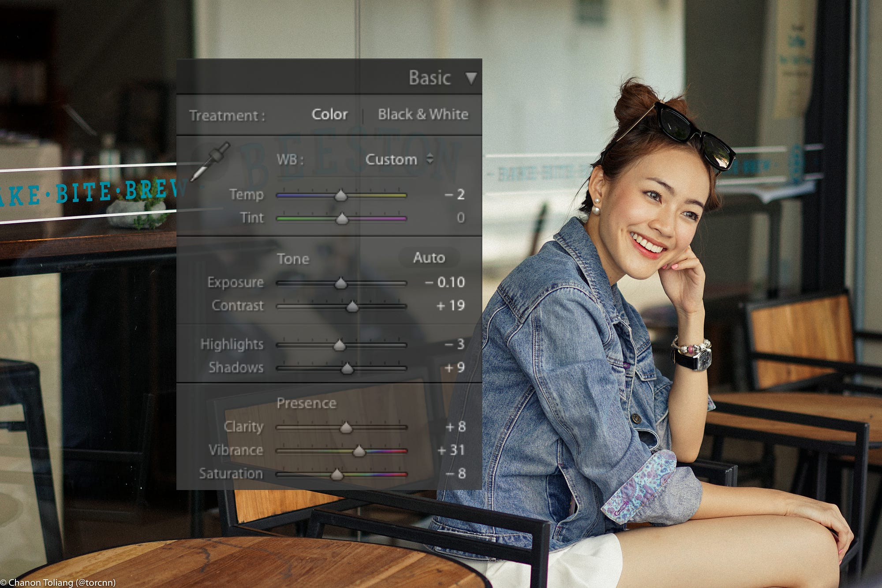Click the Highlights value -3
Viewport: 882px width, 588px height.
tap(454, 344)
